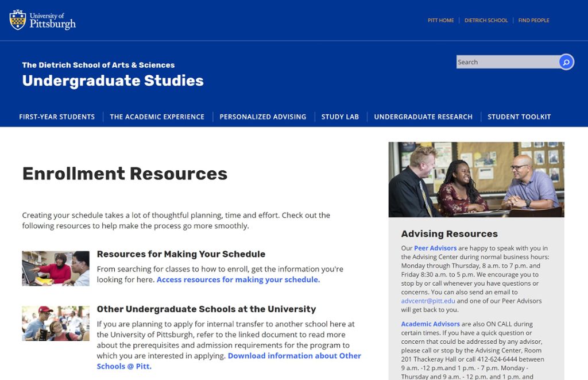The image size is (588, 380).
Task: Select the UNDERGRADUATE RESEARCH menu item
Action: (x=423, y=116)
